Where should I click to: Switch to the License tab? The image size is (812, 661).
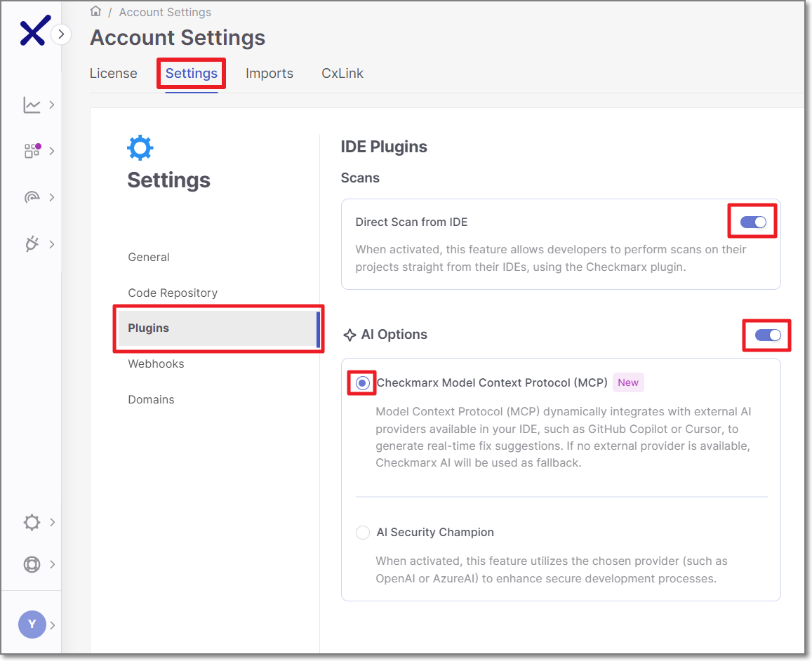click(x=113, y=74)
